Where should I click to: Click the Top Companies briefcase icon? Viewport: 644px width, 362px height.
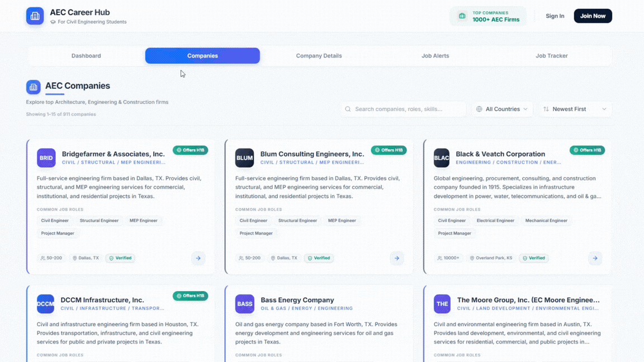click(x=462, y=16)
